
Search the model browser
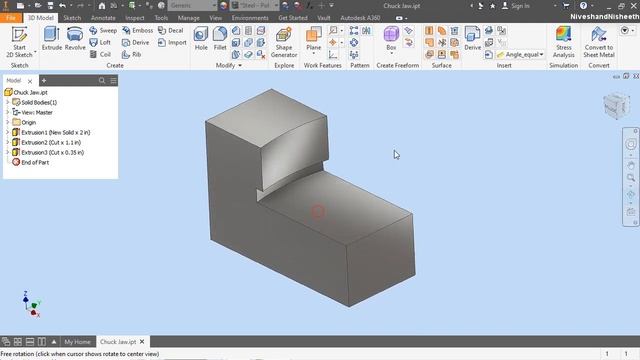[x=102, y=81]
